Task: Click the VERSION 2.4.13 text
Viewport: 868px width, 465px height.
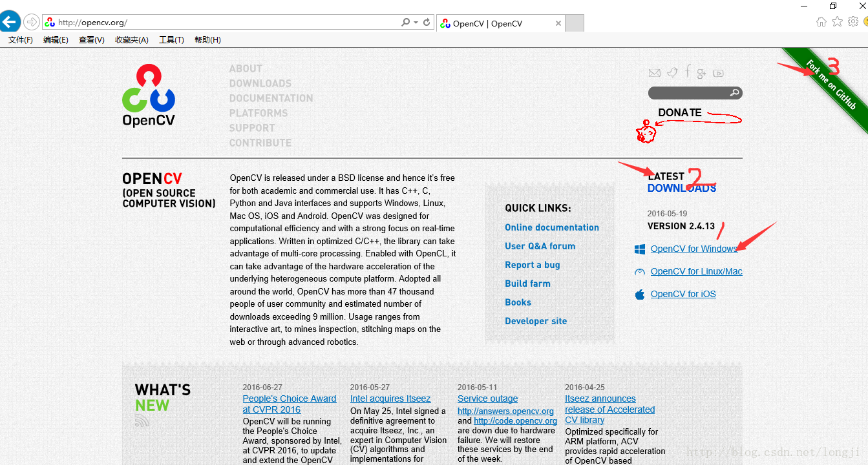Action: [681, 226]
